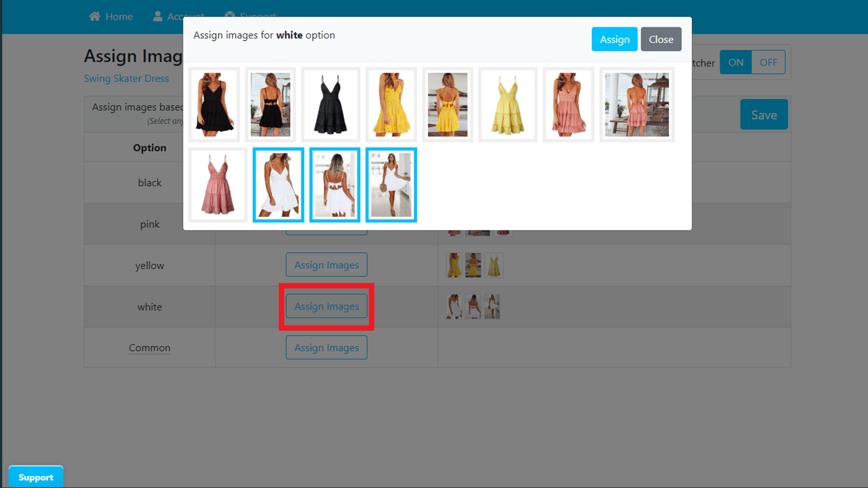
Task: Click Assign Images for the yellow option
Action: tap(327, 265)
